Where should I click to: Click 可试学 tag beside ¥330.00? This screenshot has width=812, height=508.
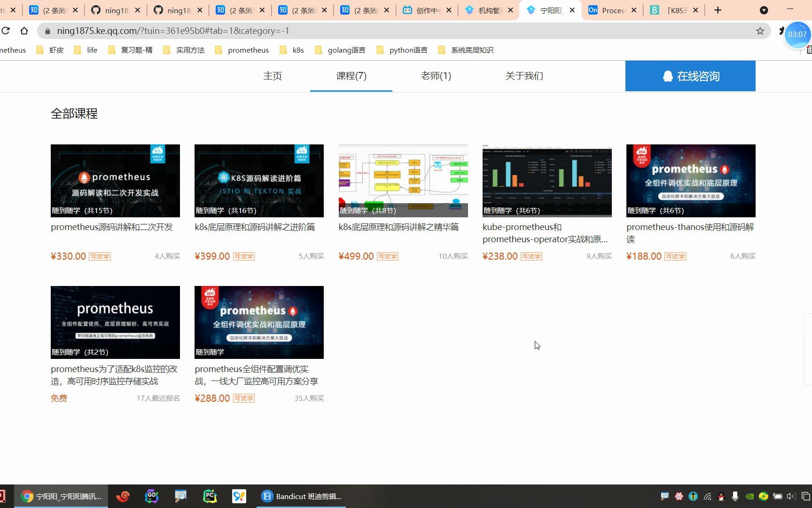pos(100,256)
